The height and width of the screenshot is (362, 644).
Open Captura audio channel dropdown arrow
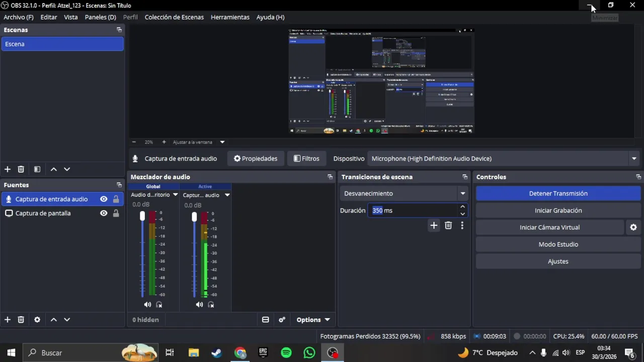coord(227,195)
